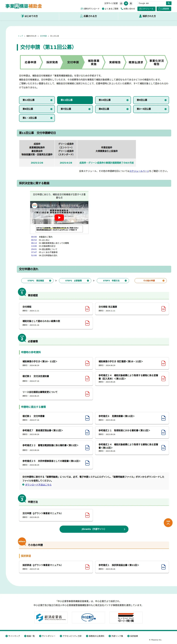The image size is (177, 644).
Task: Click the 経済産業省 logo banner
Action: 51,617
